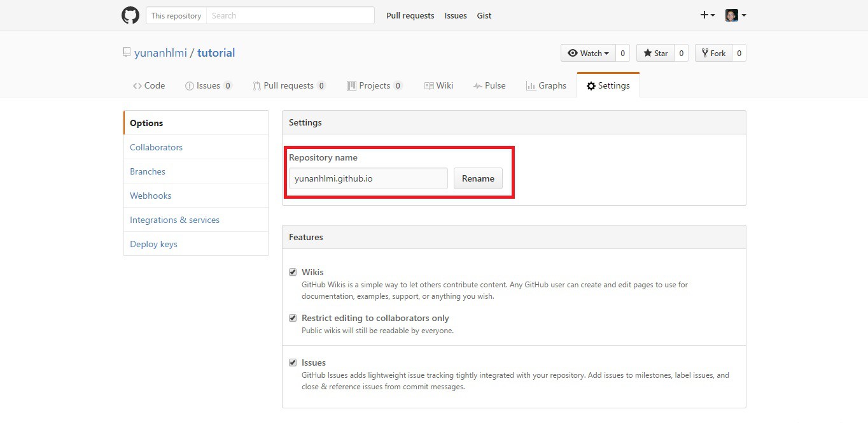Toggle Restrict editing to collaborators only checkbox

pyautogui.click(x=293, y=318)
